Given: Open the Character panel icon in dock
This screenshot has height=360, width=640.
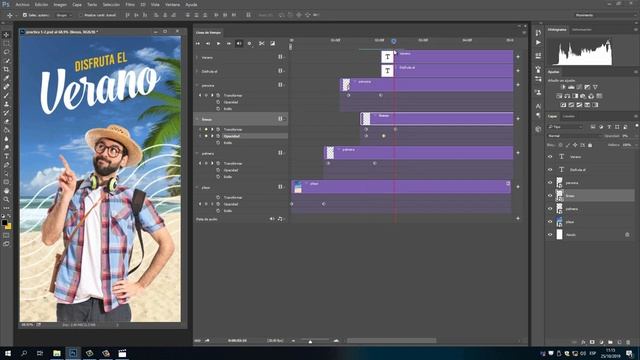Looking at the screenshot, I should (538, 106).
